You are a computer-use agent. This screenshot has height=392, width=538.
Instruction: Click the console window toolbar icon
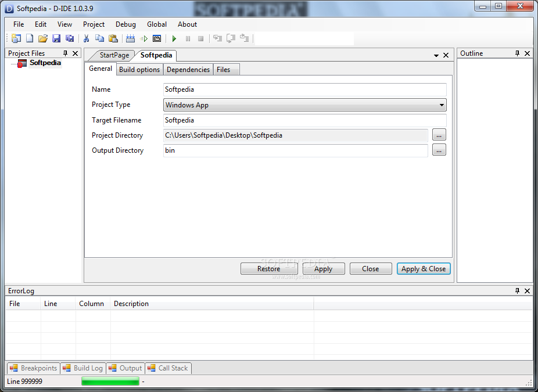tap(157, 38)
